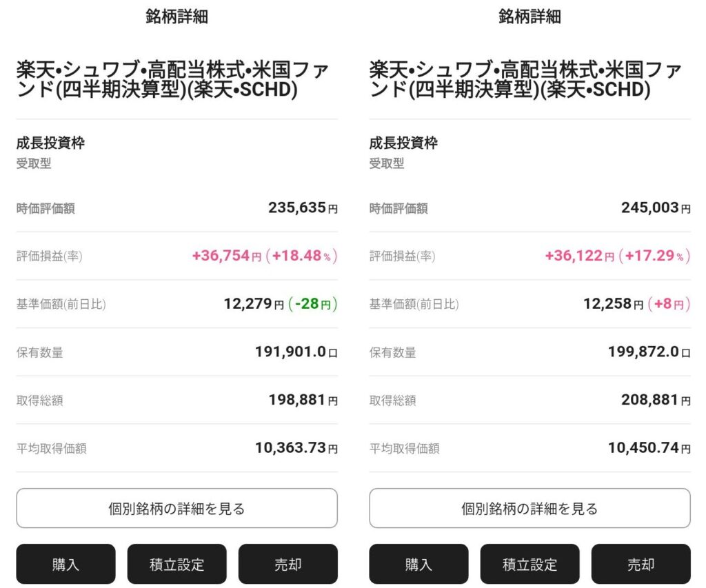Viewport: 706px width, 588px height.
Task: Tap 購入 button below the 245,003円 holding
Action: coord(418,564)
